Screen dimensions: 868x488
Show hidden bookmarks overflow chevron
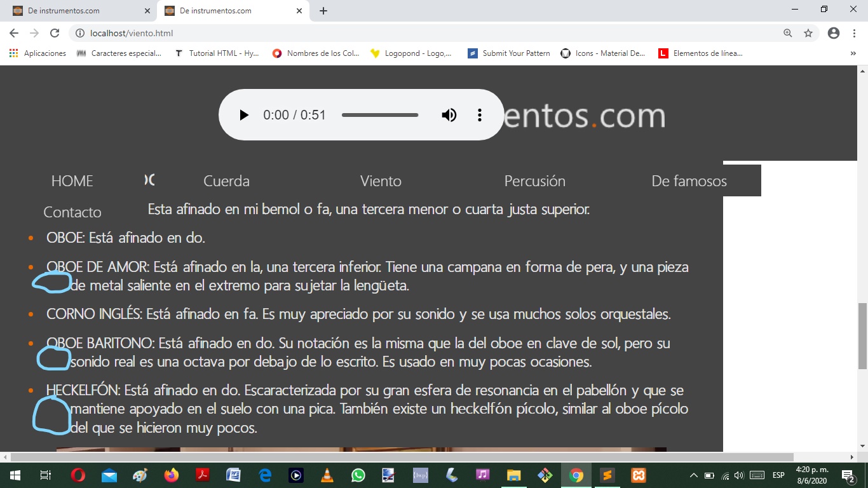(853, 53)
